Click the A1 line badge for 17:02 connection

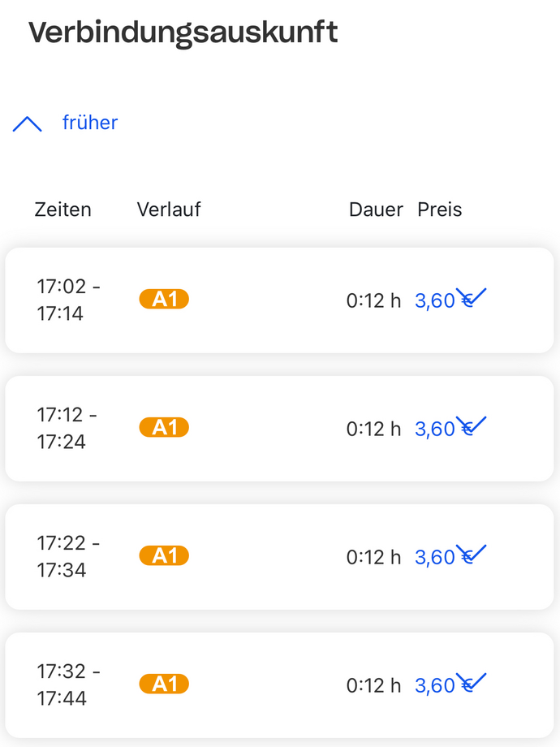click(164, 300)
